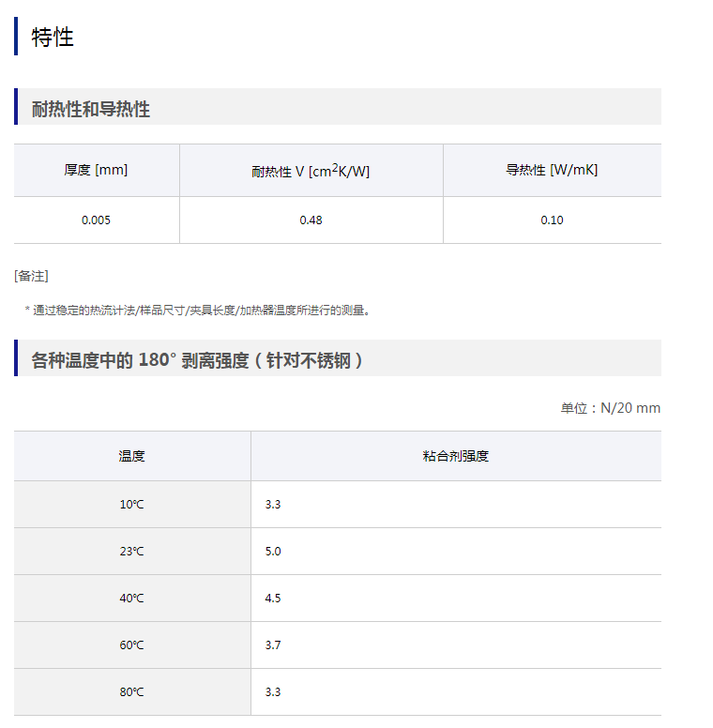Click the [备注] remarks label
The width and height of the screenshot is (713, 728).
[32, 276]
